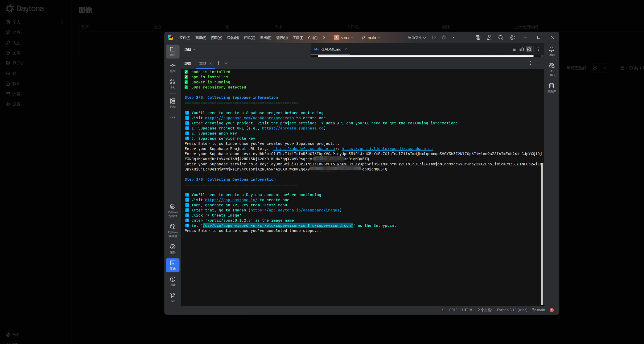Open the Problems tool window
This screenshot has height=344, width=644.
(172, 281)
